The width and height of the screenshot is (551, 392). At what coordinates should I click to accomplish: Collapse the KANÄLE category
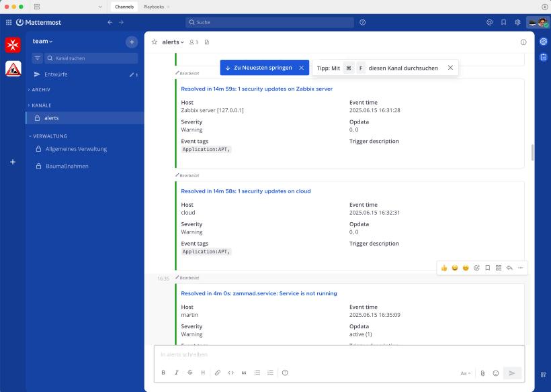point(40,105)
